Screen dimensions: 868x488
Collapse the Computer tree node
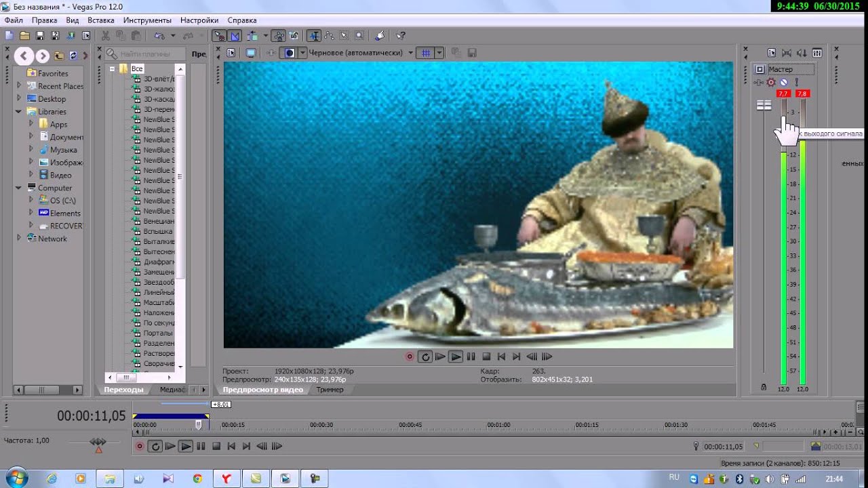[19, 188]
